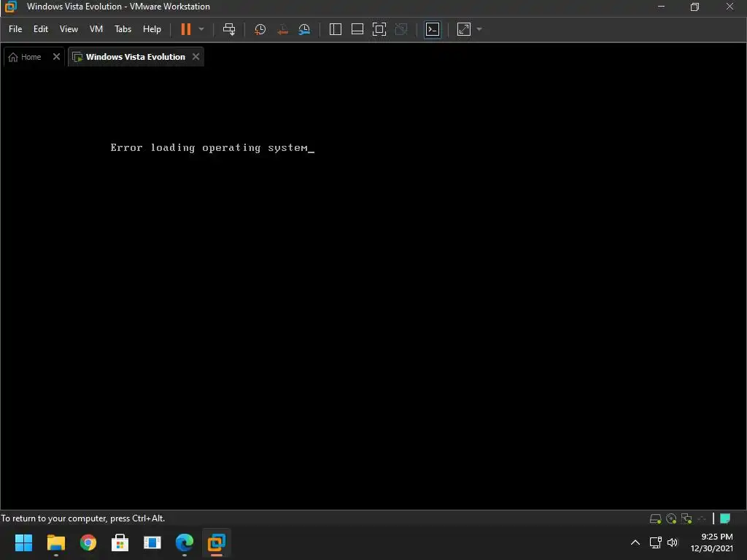Click the green message log icon
Screen dimensions: 747x560
coord(725,518)
